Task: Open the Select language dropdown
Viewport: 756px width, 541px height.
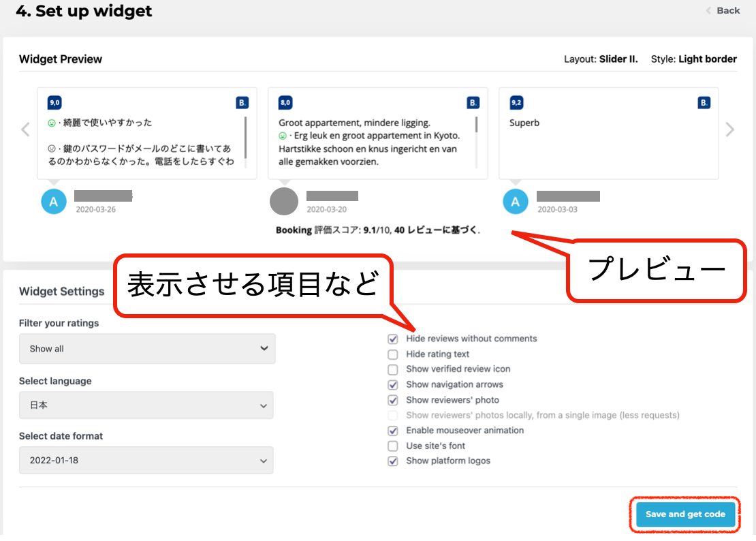Action: pos(146,405)
